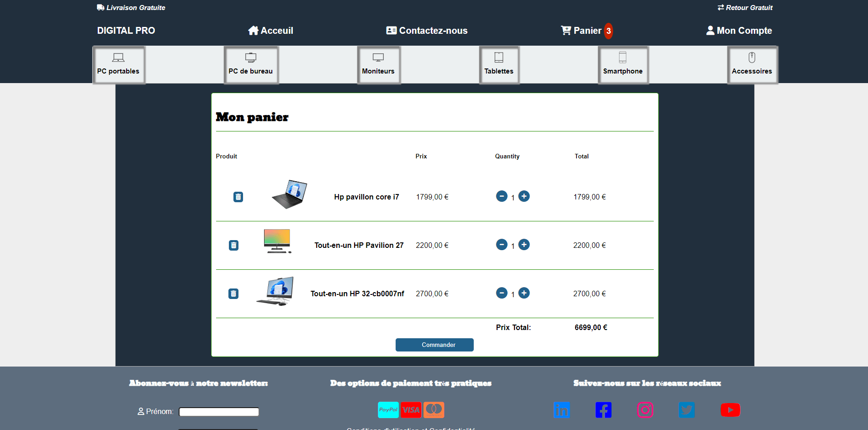Increase quantity of Tout-en-un HP 32-cb0007nf
The width and height of the screenshot is (868, 430).
[524, 293]
